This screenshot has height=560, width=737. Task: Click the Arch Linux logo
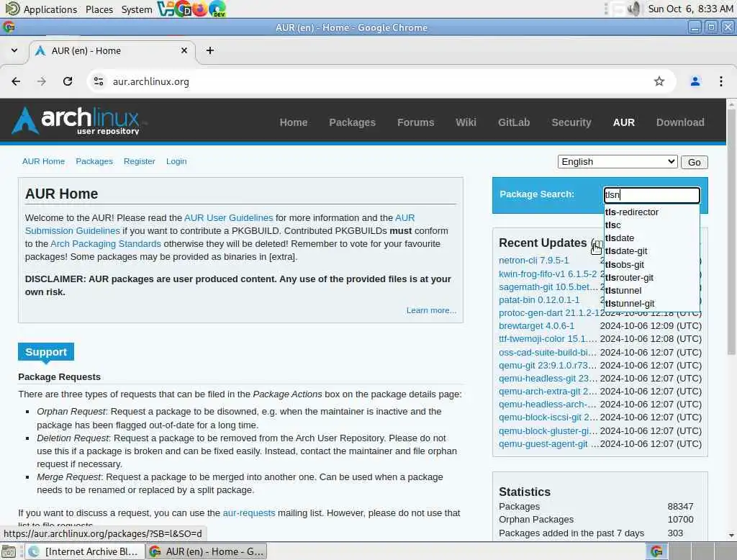coord(76,122)
